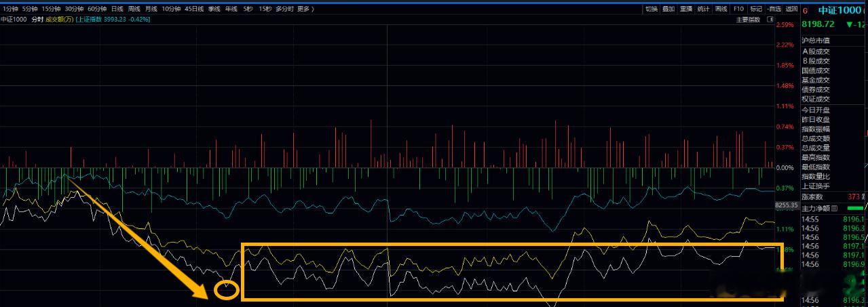Click the red G icon in quote panel
This screenshot has width=868, height=307.
click(x=806, y=10)
